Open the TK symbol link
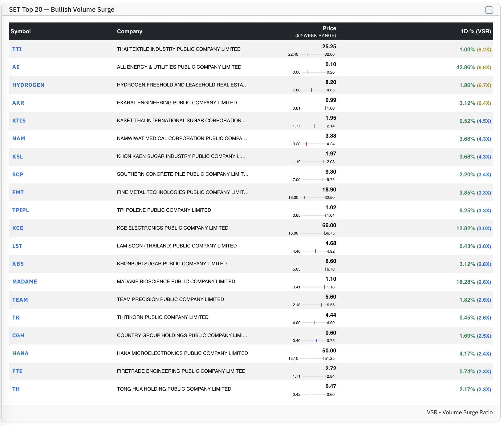 point(16,318)
